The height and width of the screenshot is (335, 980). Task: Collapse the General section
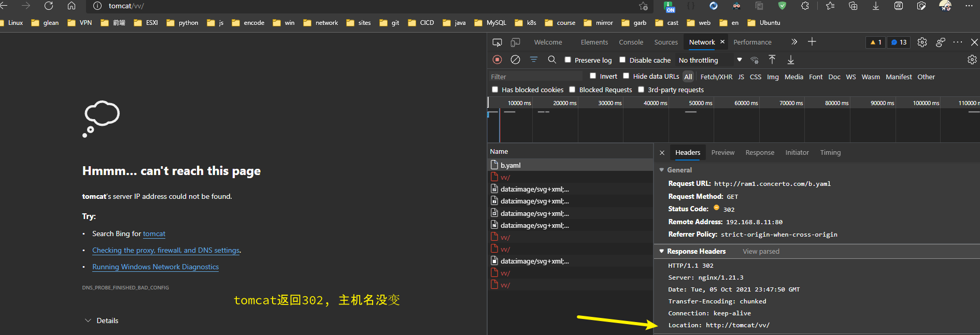662,170
